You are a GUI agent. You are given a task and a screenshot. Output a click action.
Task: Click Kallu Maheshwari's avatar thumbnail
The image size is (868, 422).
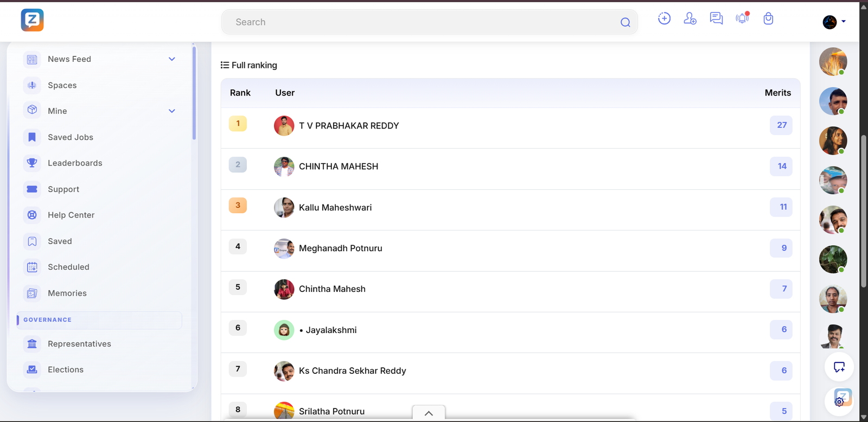pyautogui.click(x=284, y=208)
